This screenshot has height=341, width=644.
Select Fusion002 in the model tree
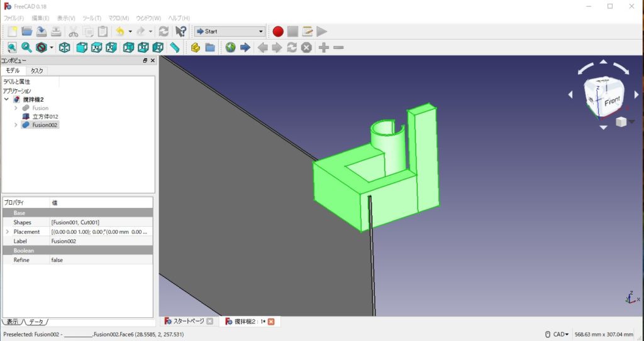pyautogui.click(x=45, y=125)
